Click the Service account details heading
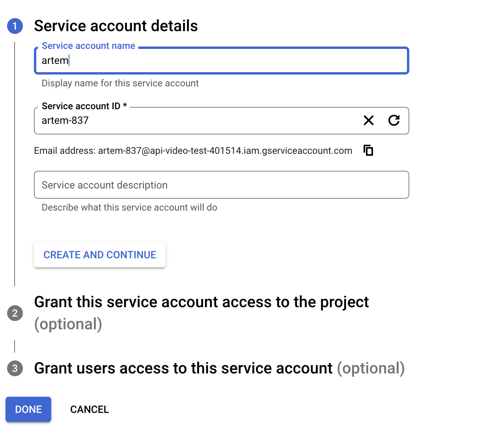This screenshot has height=448, width=485. 116,26
